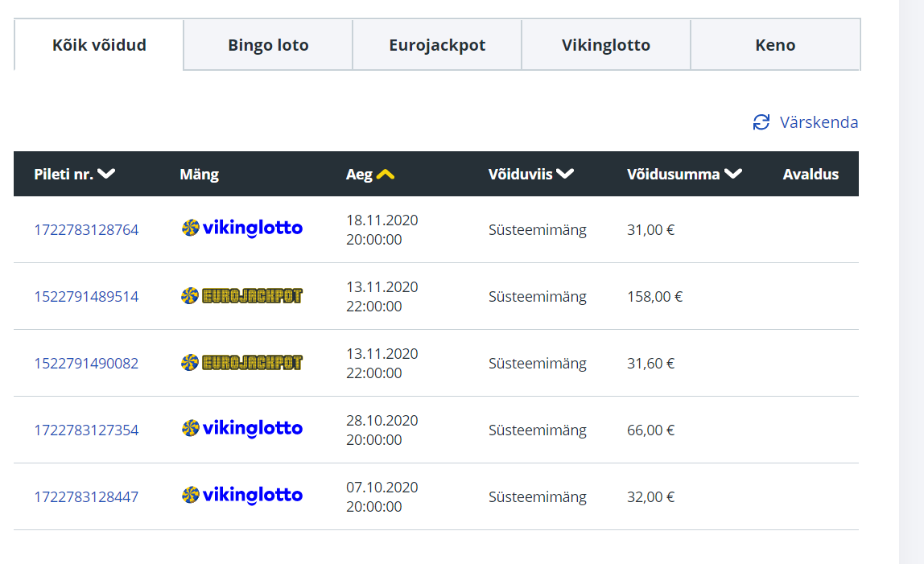Viewport: 924px width, 564px height.
Task: Sort by Võiduviis column arrow
Action: [565, 175]
